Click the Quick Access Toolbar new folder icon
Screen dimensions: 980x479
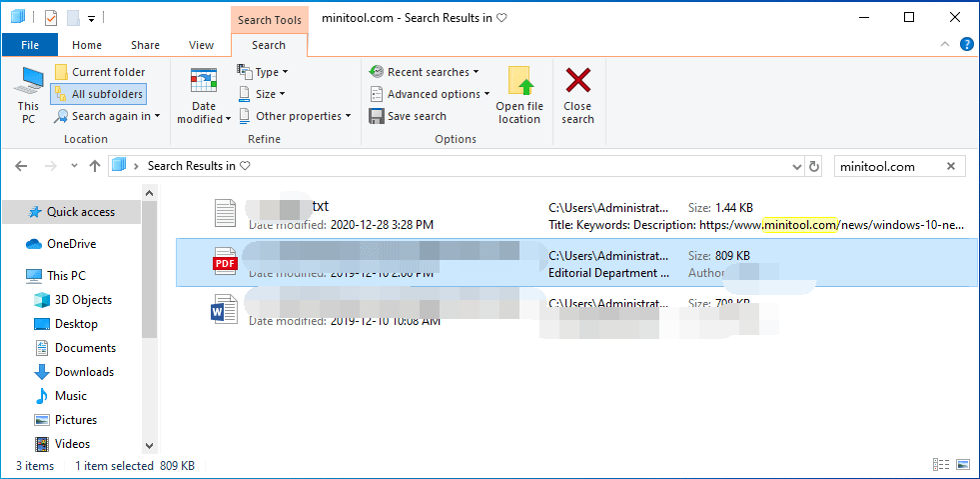point(74,18)
